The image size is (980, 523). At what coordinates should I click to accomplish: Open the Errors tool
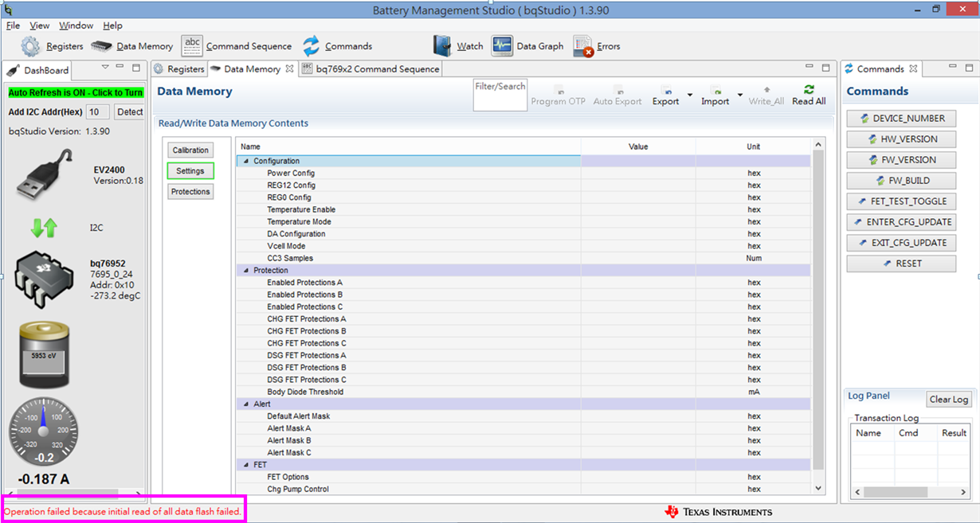(x=597, y=46)
